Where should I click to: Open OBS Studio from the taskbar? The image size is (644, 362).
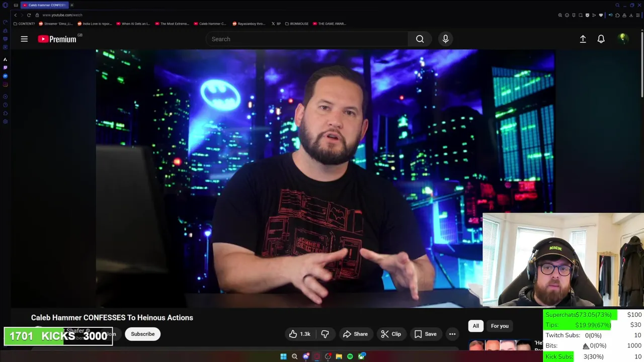(328, 356)
